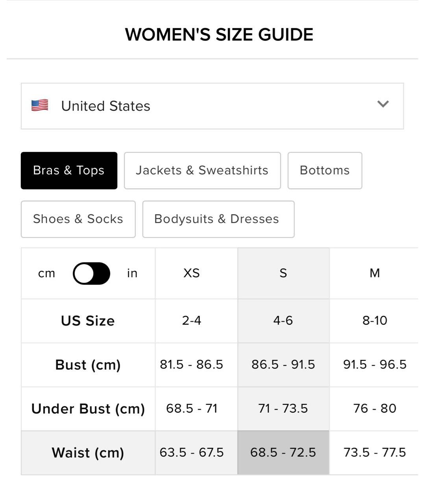Choose Bodysuits & Dresses category
425x504 pixels.
point(218,219)
